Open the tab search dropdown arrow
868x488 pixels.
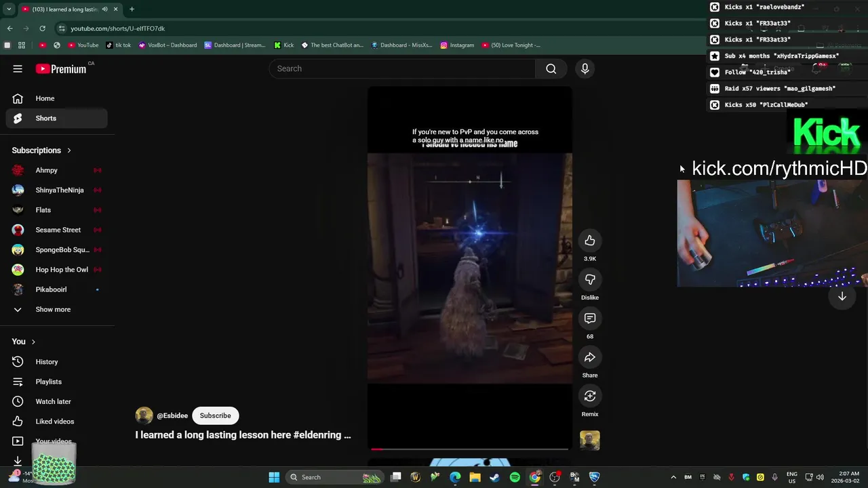pyautogui.click(x=9, y=9)
